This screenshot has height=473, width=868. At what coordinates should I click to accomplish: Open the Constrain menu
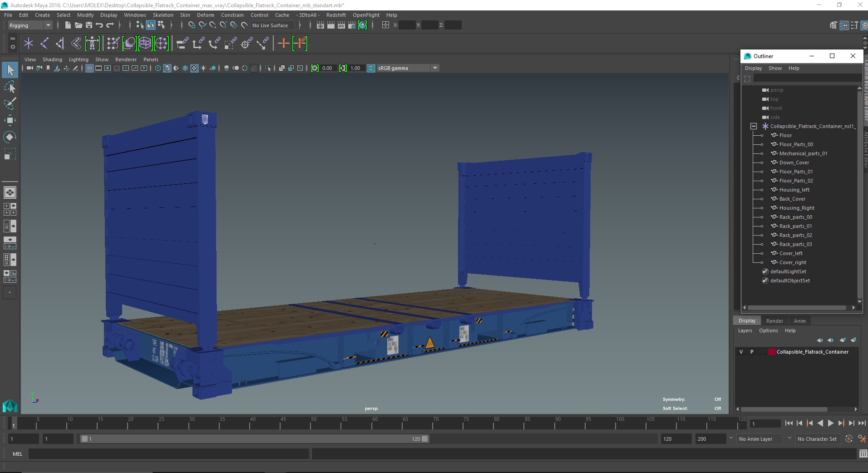[232, 15]
